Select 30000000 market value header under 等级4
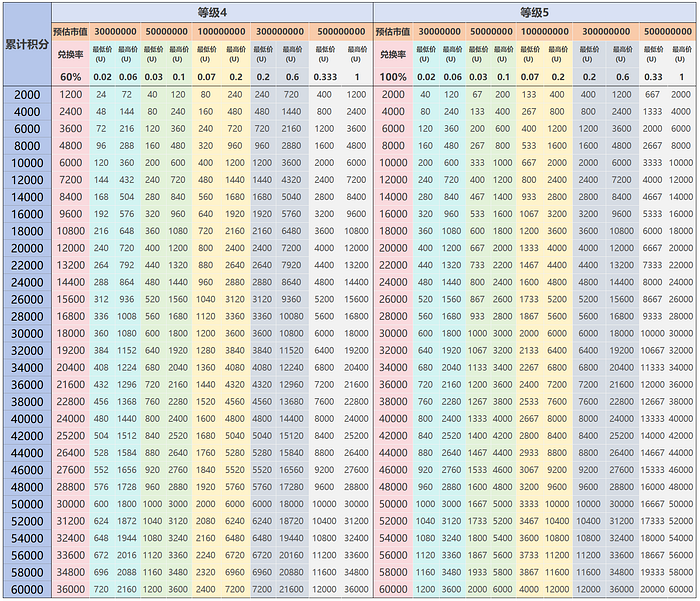Image resolution: width=700 pixels, height=601 pixels. tap(115, 31)
